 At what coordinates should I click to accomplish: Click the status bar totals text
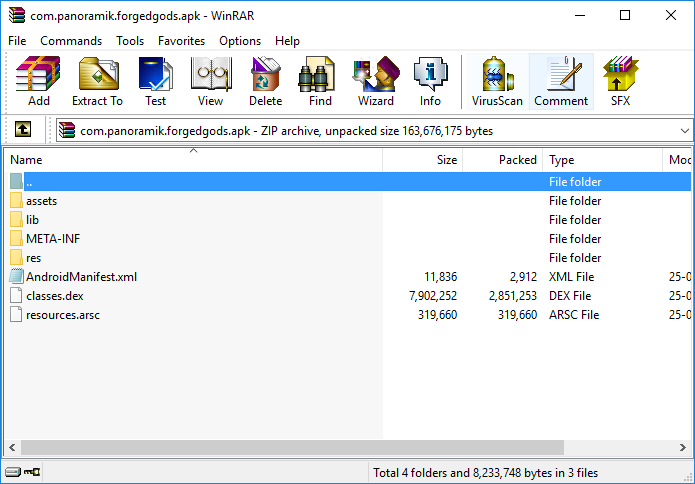point(485,473)
